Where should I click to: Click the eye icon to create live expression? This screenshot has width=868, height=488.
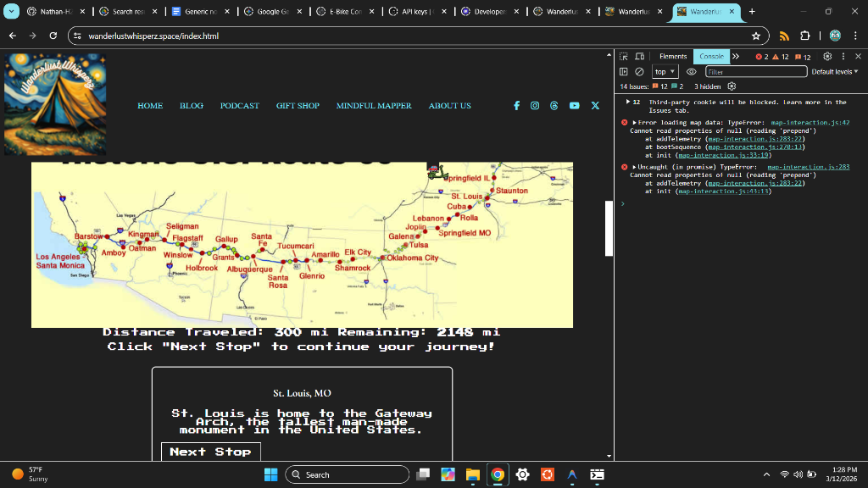pos(691,72)
